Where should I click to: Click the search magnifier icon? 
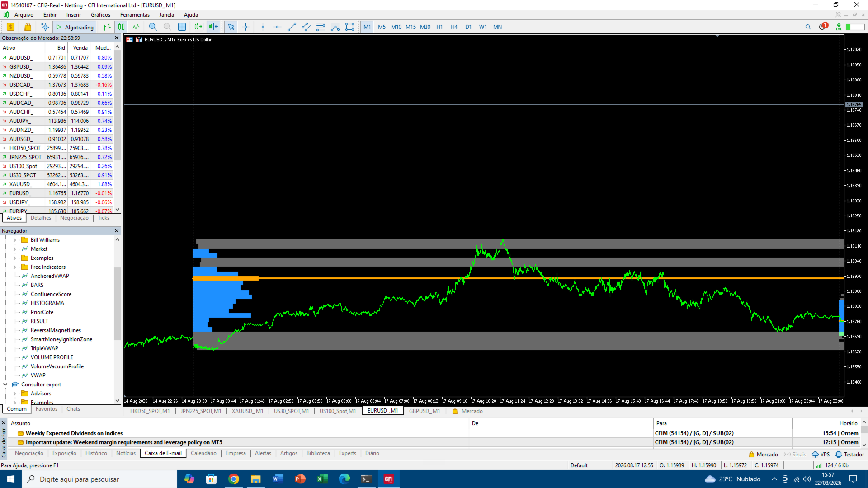[x=808, y=27]
